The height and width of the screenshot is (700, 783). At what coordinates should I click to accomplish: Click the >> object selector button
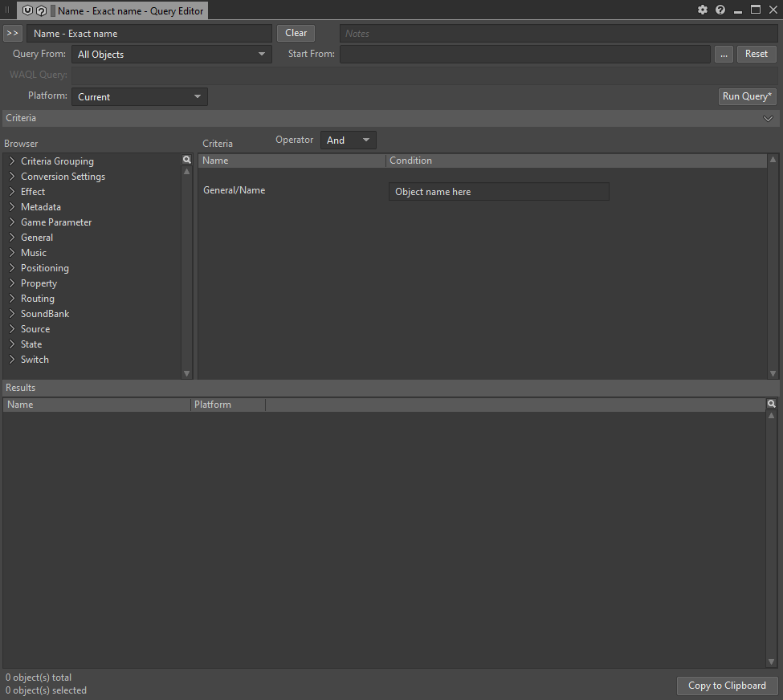click(x=13, y=33)
